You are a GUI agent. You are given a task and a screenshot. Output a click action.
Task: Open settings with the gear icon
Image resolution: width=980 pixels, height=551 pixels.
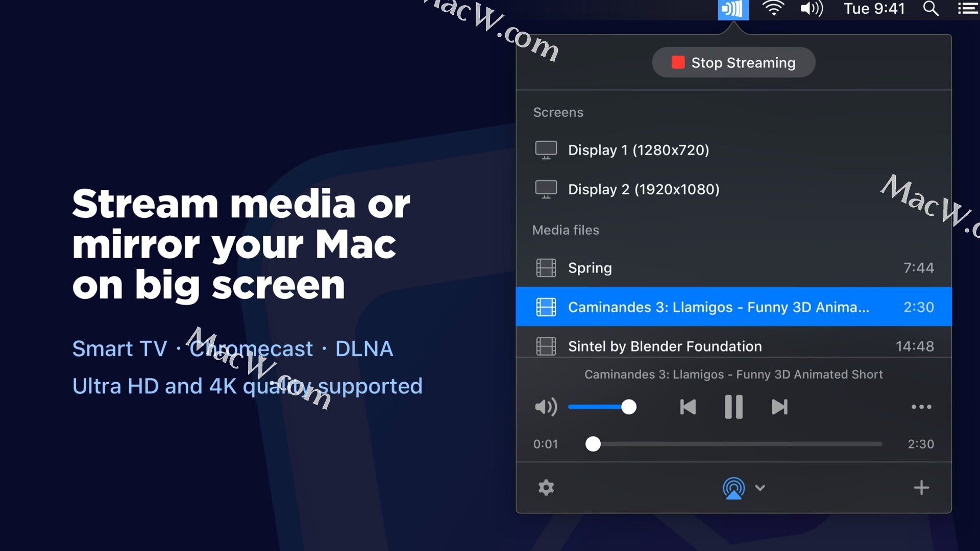pyautogui.click(x=546, y=488)
